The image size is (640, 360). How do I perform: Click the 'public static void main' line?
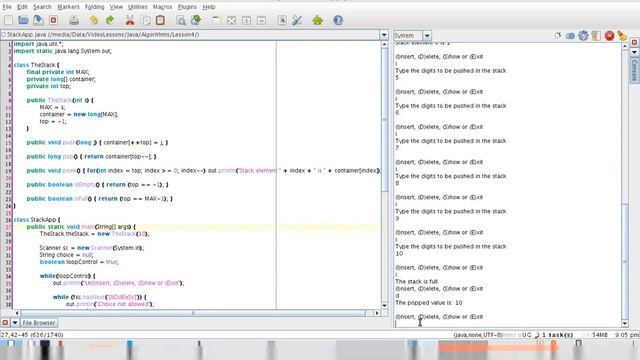[81, 227]
